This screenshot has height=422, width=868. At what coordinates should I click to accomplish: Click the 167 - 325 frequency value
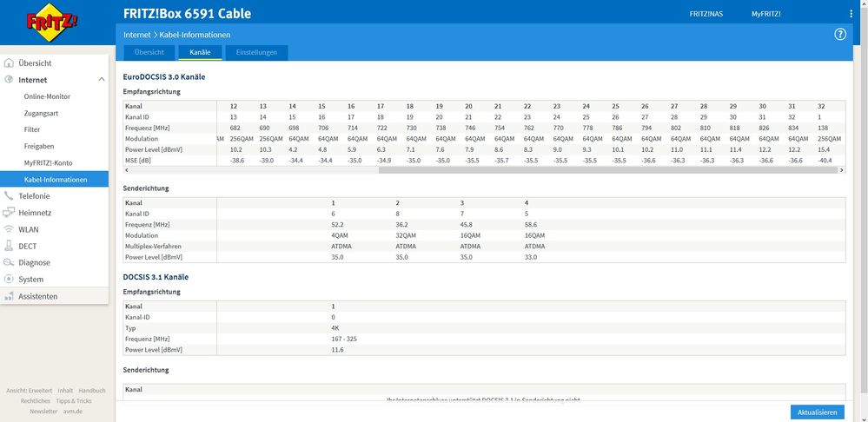344,339
